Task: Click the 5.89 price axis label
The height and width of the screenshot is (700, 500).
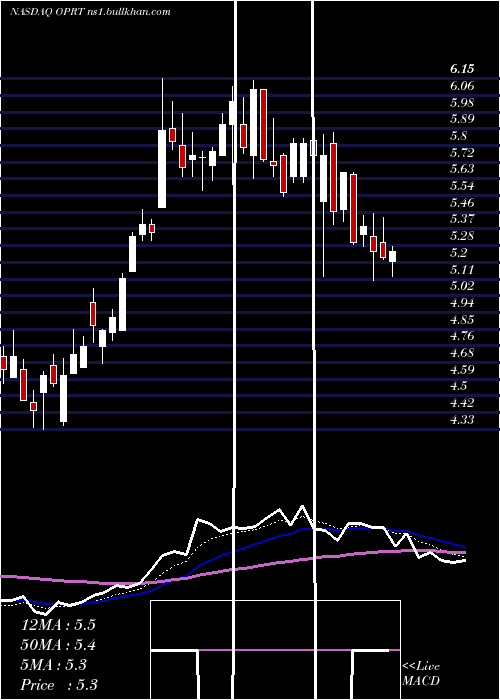Action: tap(462, 119)
